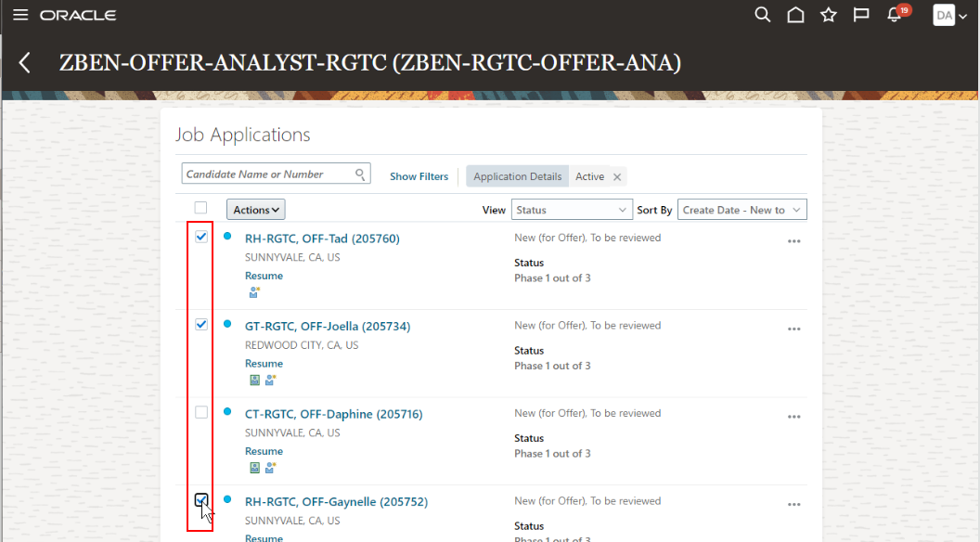Open GT-RGTC, OFF-Joella (205734) application
980x542 pixels.
click(328, 327)
